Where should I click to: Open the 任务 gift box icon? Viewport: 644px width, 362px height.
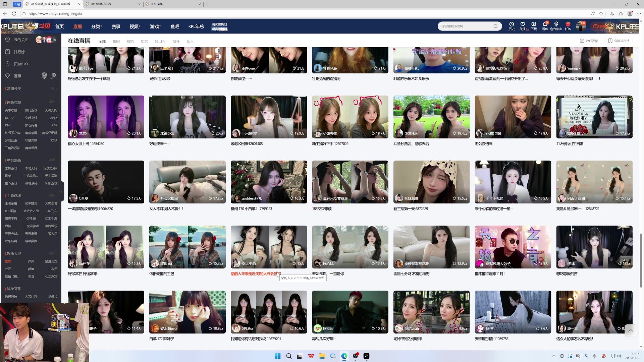pos(568,24)
